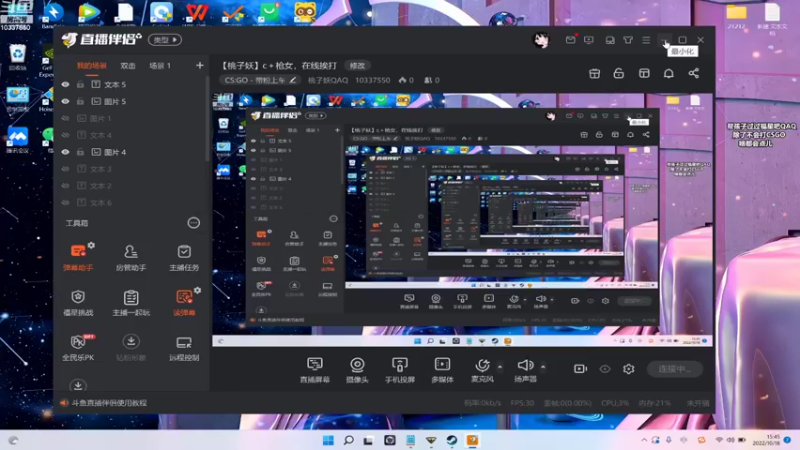
Task: Add 直播屏幕 screen capture source
Action: tap(315, 370)
